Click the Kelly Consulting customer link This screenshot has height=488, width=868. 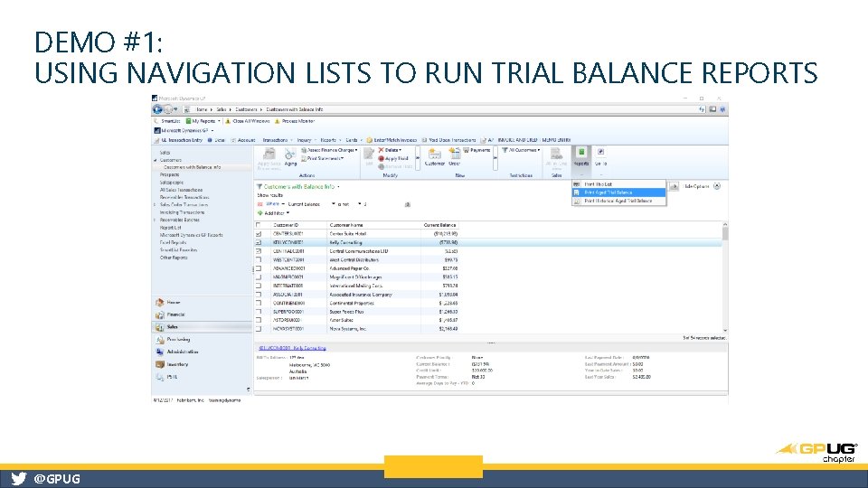(x=293, y=349)
